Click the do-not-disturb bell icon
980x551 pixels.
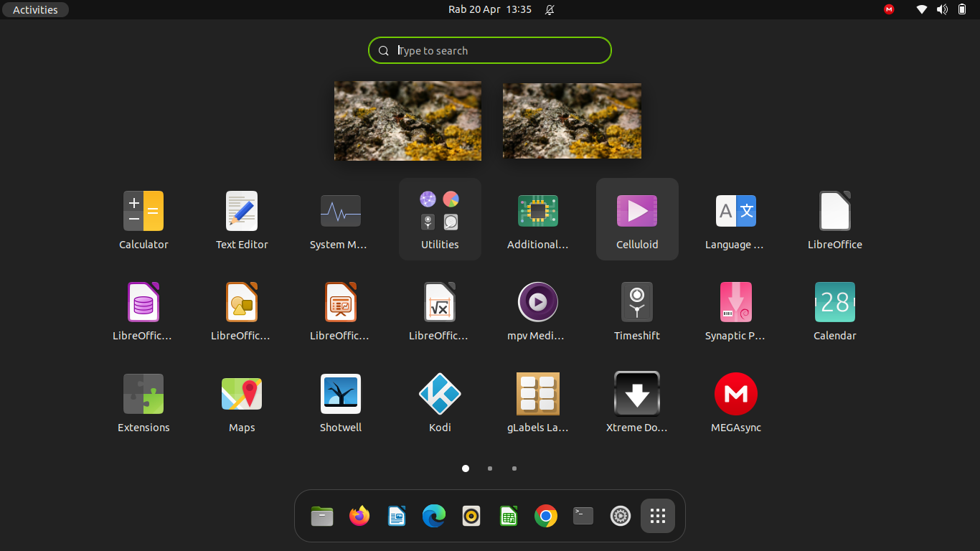(x=550, y=9)
